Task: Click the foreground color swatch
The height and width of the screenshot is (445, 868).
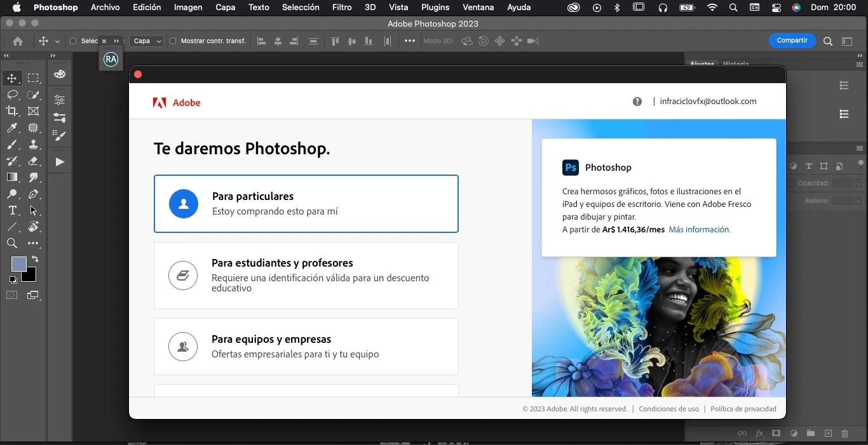Action: pos(19,264)
